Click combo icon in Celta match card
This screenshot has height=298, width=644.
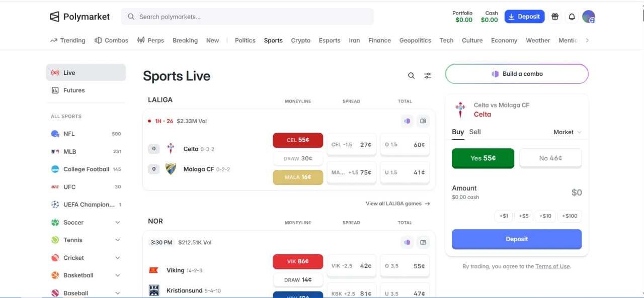(x=407, y=121)
